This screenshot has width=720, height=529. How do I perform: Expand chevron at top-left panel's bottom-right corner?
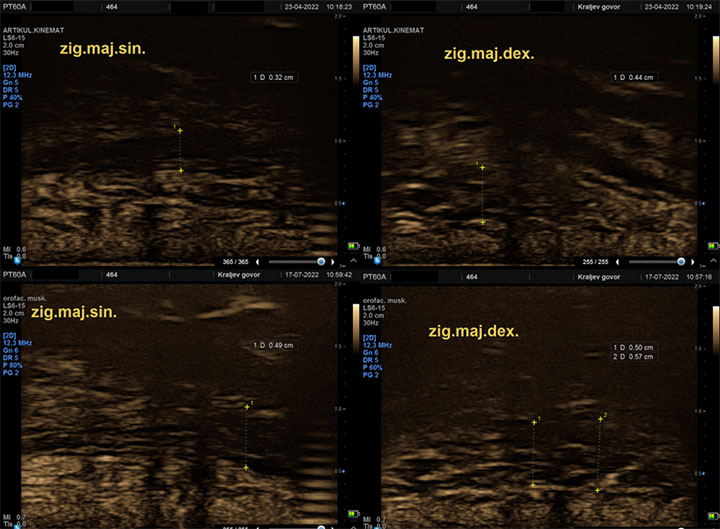pos(352,260)
